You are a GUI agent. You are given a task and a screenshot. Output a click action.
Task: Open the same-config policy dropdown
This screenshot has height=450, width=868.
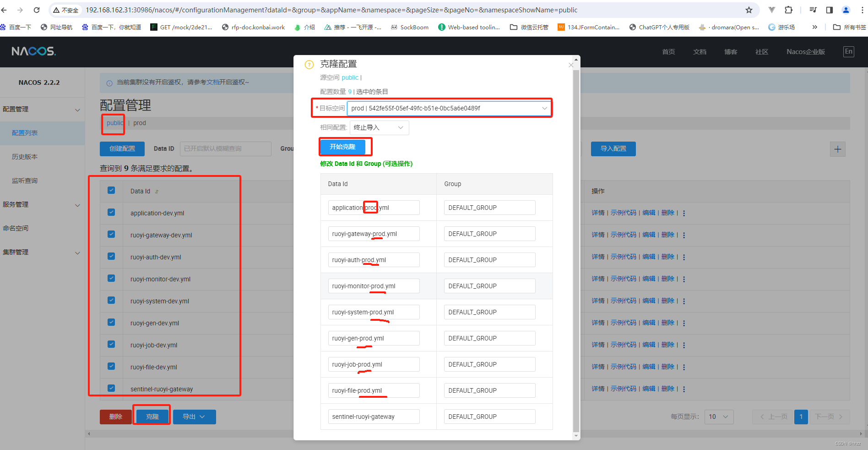pyautogui.click(x=379, y=127)
